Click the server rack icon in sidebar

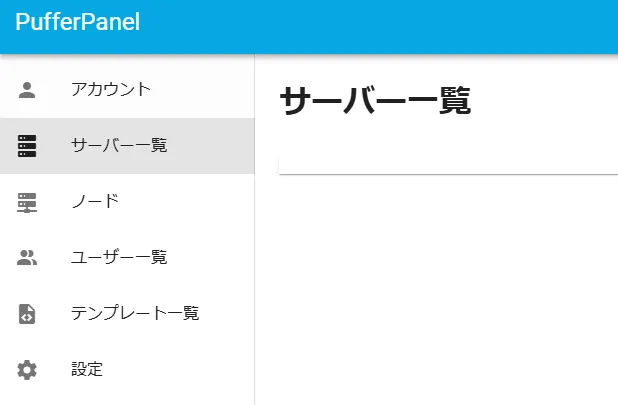tap(27, 146)
